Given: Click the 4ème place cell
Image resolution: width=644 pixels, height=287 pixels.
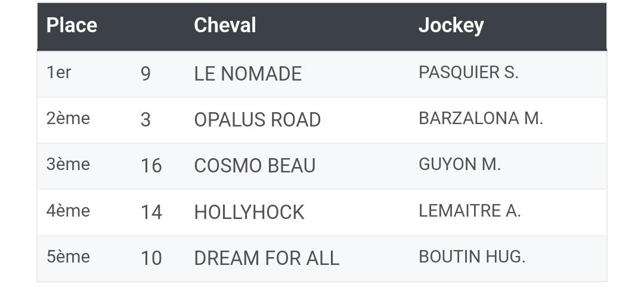Looking at the screenshot, I should (x=68, y=211).
